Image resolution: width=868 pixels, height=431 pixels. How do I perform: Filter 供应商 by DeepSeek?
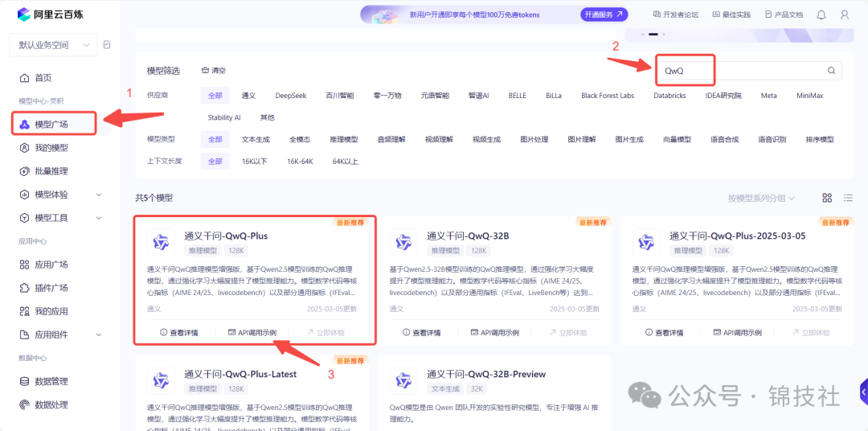click(x=291, y=95)
